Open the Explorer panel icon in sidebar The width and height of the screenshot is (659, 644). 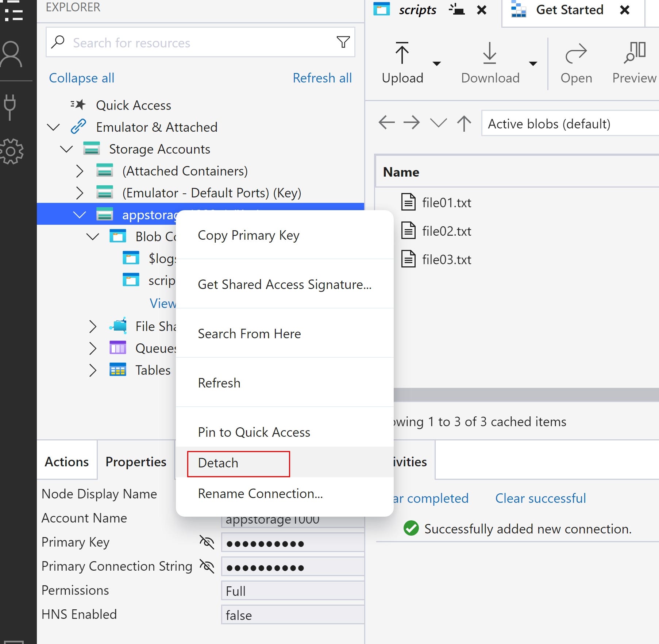[13, 10]
